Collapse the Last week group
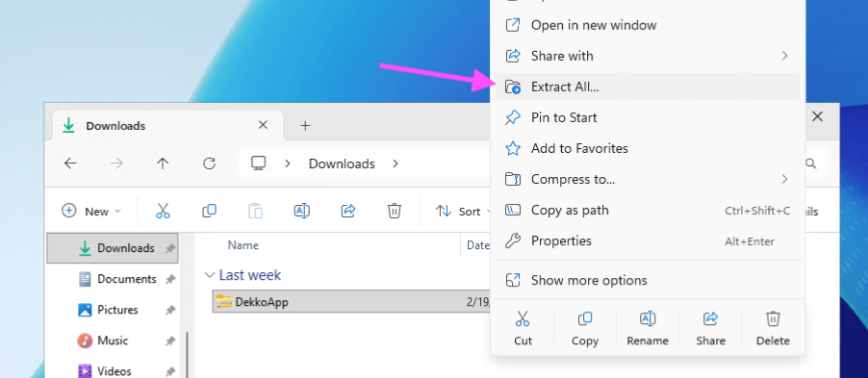The width and height of the screenshot is (868, 378). [x=210, y=275]
